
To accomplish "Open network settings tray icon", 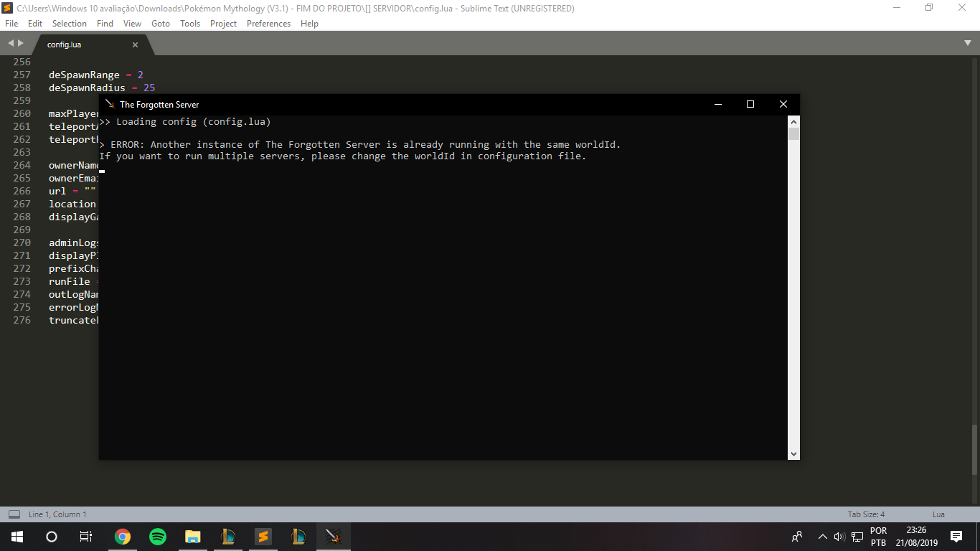I will point(857,537).
